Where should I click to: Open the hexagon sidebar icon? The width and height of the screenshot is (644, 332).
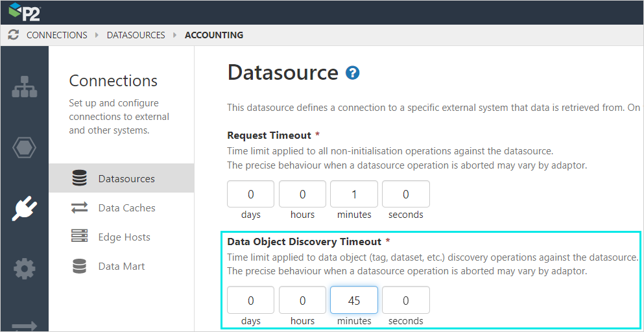[25, 148]
